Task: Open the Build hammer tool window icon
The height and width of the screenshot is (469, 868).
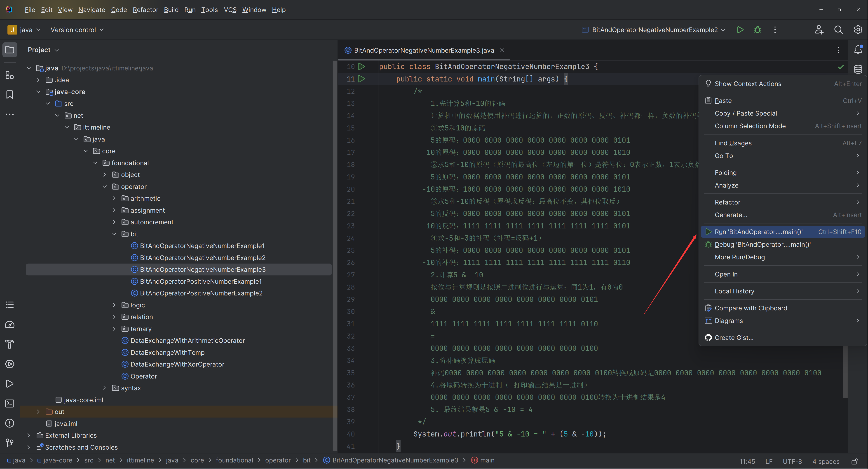Action: (x=10, y=344)
